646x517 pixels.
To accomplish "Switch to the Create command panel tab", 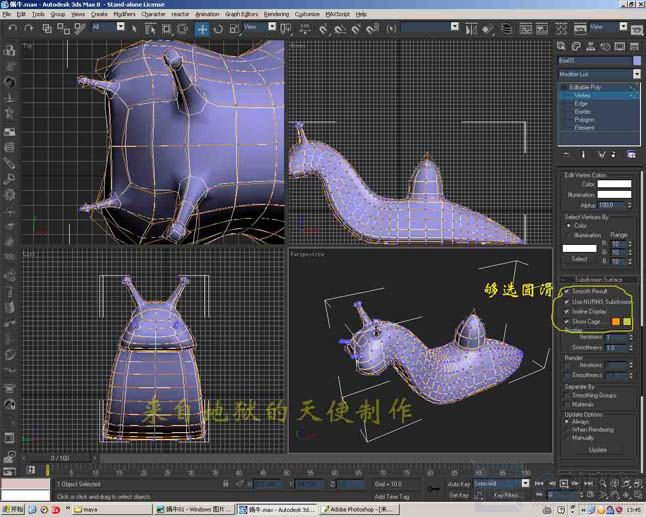I will (x=561, y=46).
